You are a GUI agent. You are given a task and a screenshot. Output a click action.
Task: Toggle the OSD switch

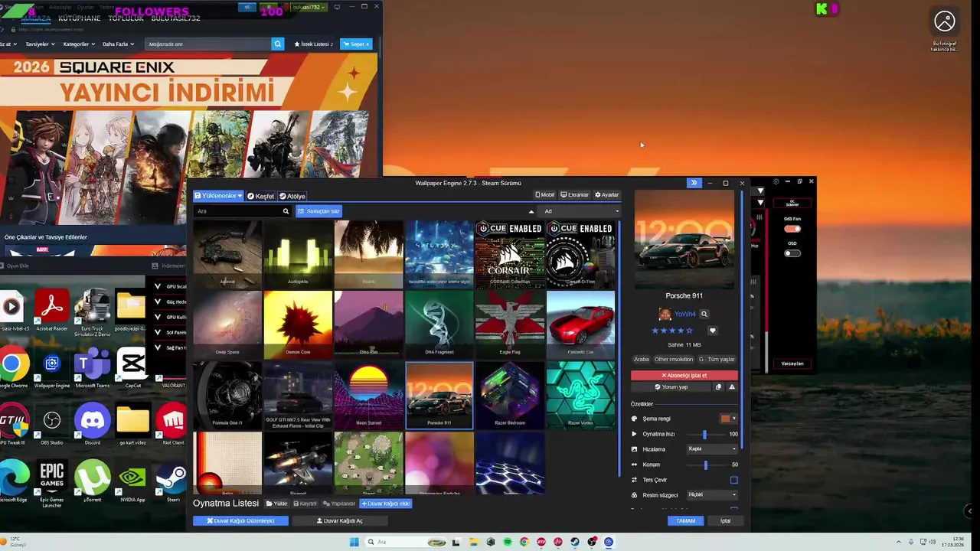792,253
